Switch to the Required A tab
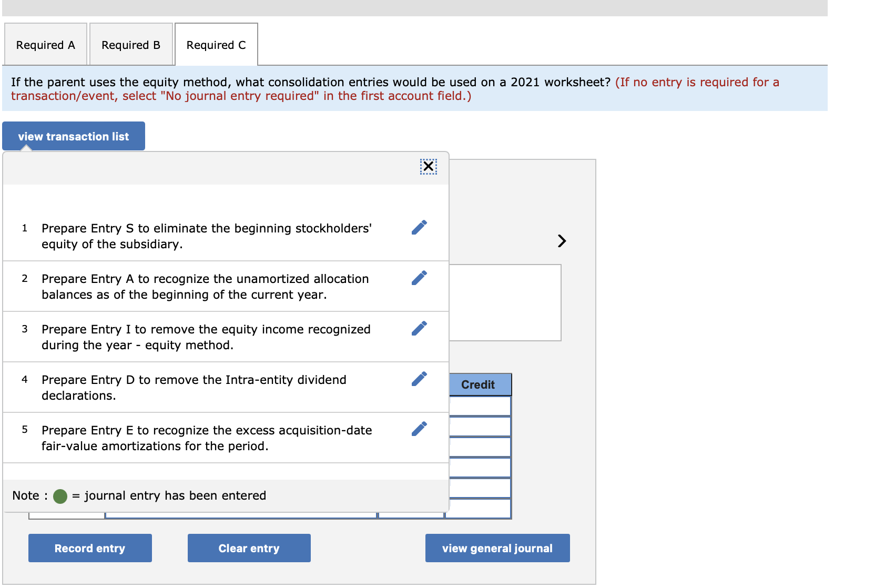 point(46,45)
